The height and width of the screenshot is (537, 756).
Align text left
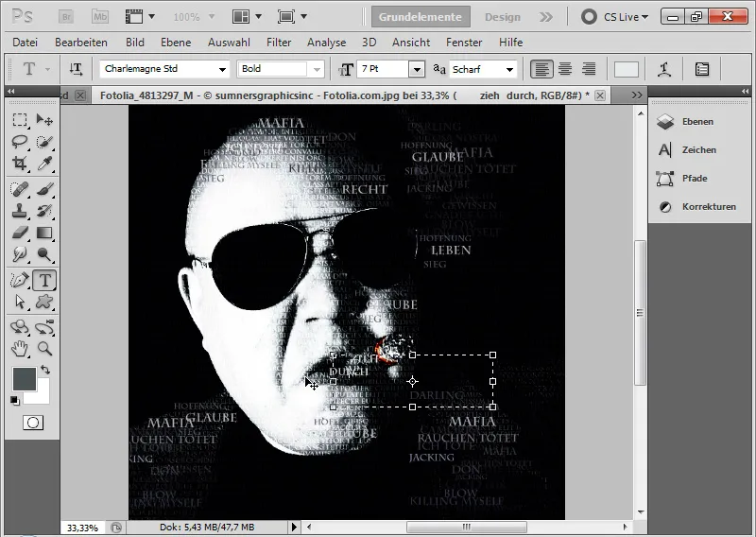click(541, 69)
